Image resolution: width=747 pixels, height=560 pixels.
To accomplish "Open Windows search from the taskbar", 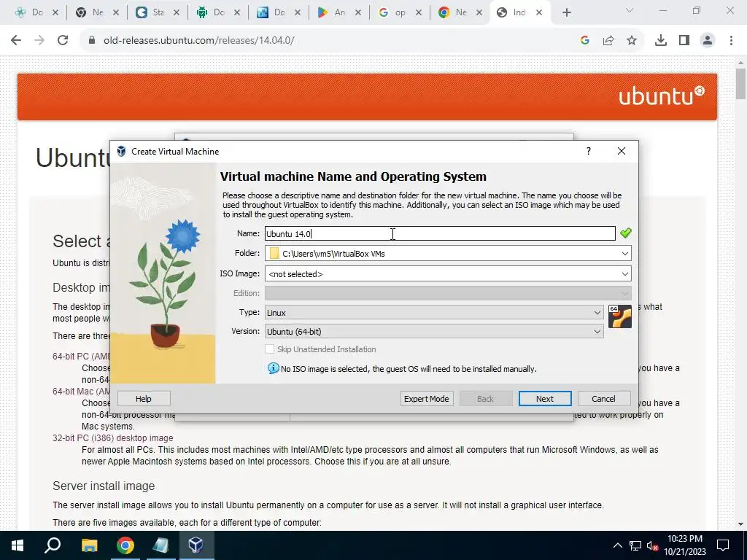I will 53,545.
